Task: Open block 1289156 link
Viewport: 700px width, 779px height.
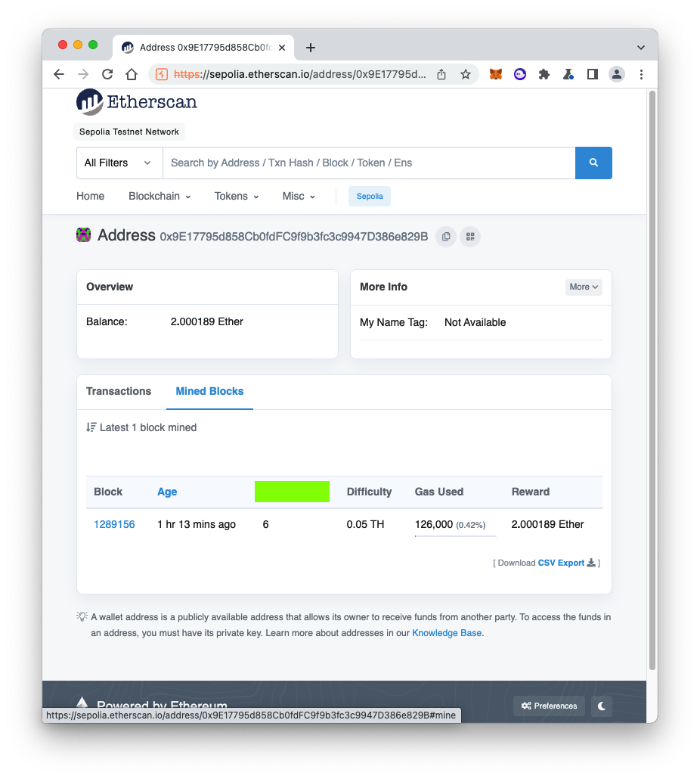Action: coord(114,525)
